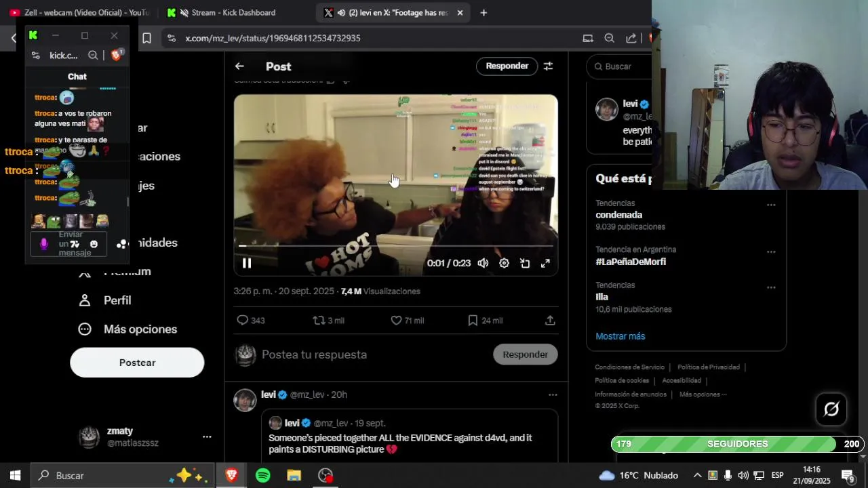Image resolution: width=868 pixels, height=488 pixels.
Task: Show hidden system tray icons chevron
Action: coord(696,475)
